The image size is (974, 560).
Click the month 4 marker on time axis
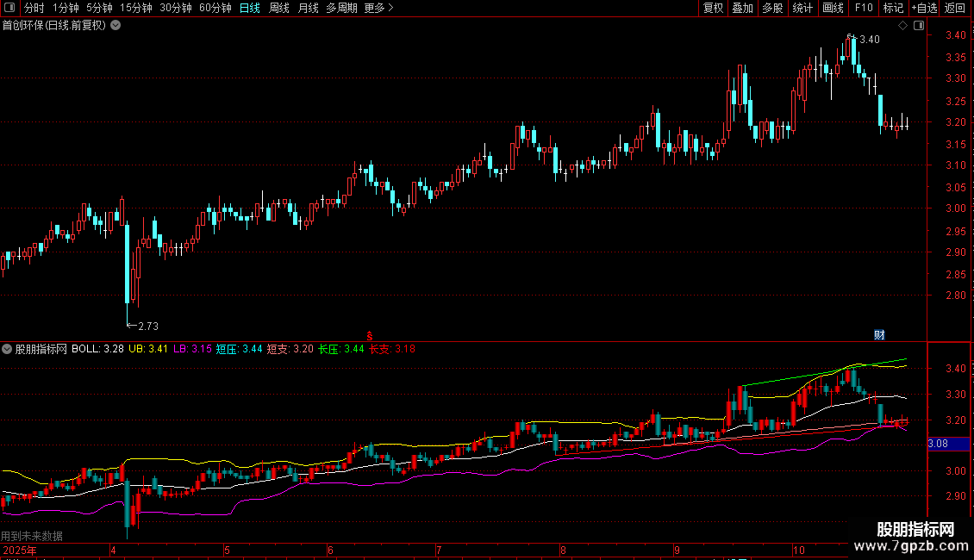113,550
